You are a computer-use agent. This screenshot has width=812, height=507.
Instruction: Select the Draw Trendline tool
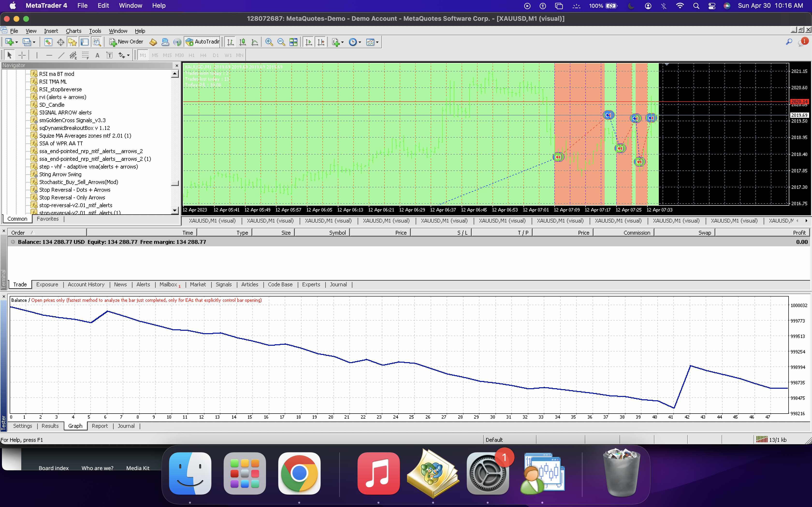61,55
